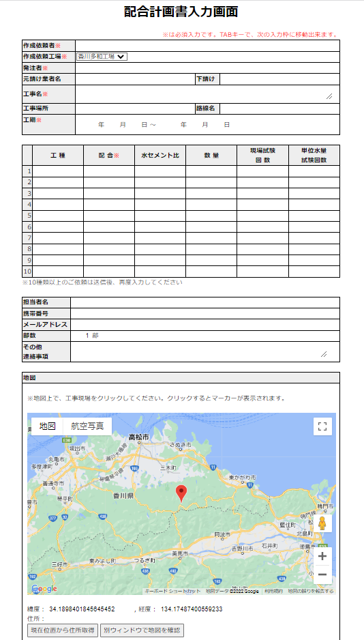
Task: Open 地図の誤りを報告する link
Action: (x=311, y=591)
